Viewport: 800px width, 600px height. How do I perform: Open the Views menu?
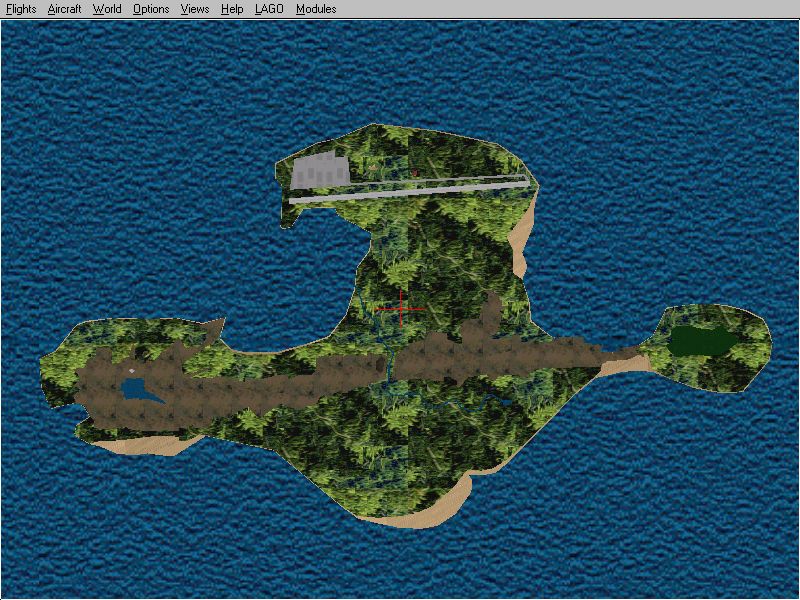click(195, 9)
